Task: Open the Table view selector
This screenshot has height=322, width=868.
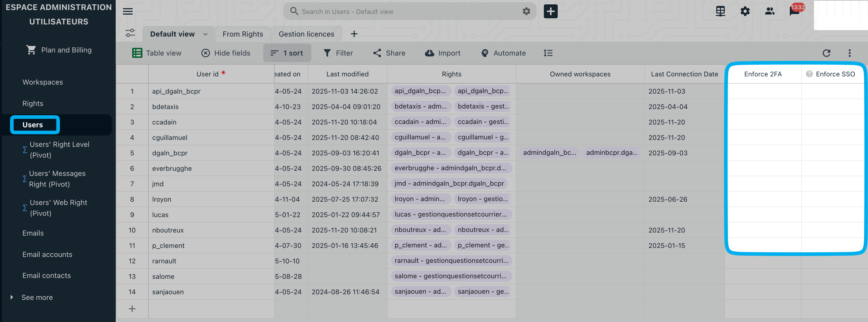Action: (x=157, y=53)
